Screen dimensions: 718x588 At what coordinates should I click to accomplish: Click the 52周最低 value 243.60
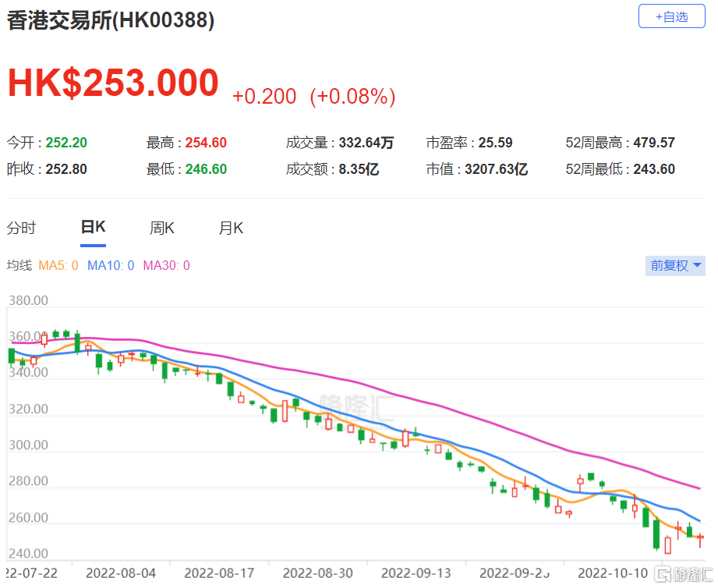654,169
